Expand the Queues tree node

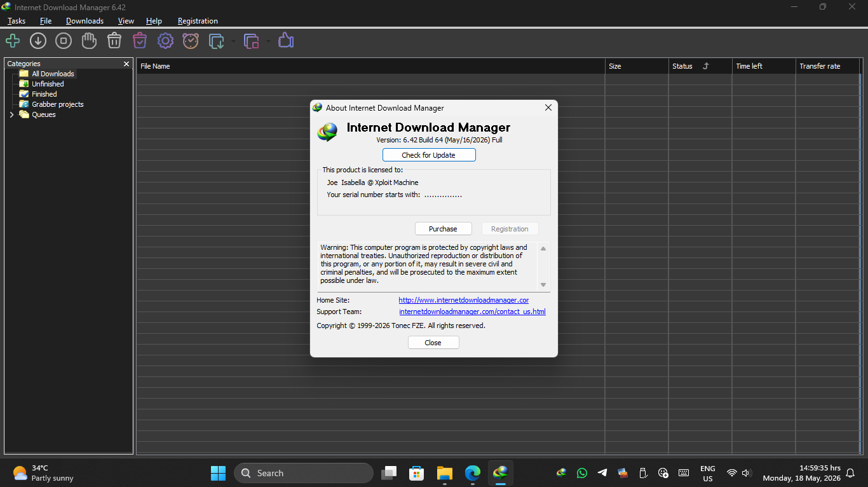pyautogui.click(x=11, y=114)
